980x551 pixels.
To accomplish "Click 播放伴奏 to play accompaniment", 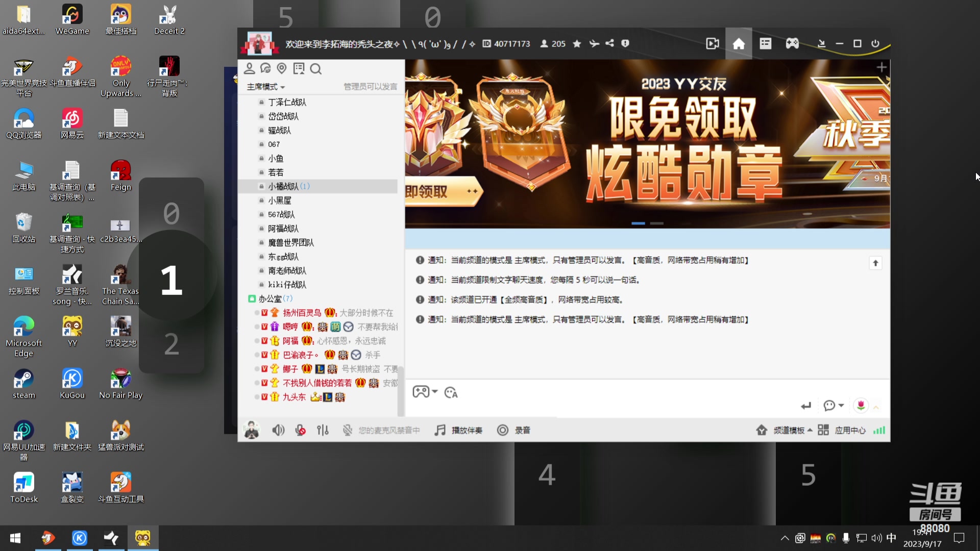I will coord(458,430).
